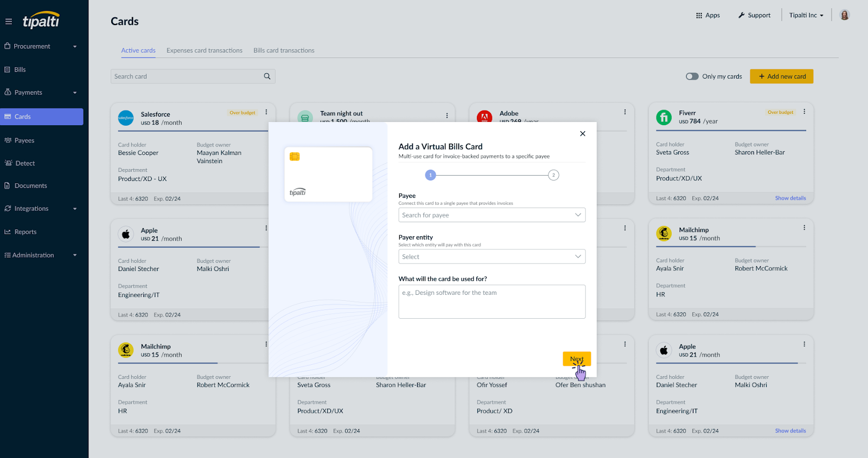868x458 pixels.
Task: Switch to Bills card transactions tab
Action: pyautogui.click(x=284, y=50)
